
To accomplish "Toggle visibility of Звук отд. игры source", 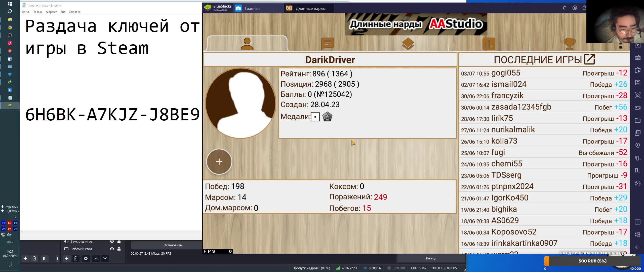I will (x=112, y=241).
